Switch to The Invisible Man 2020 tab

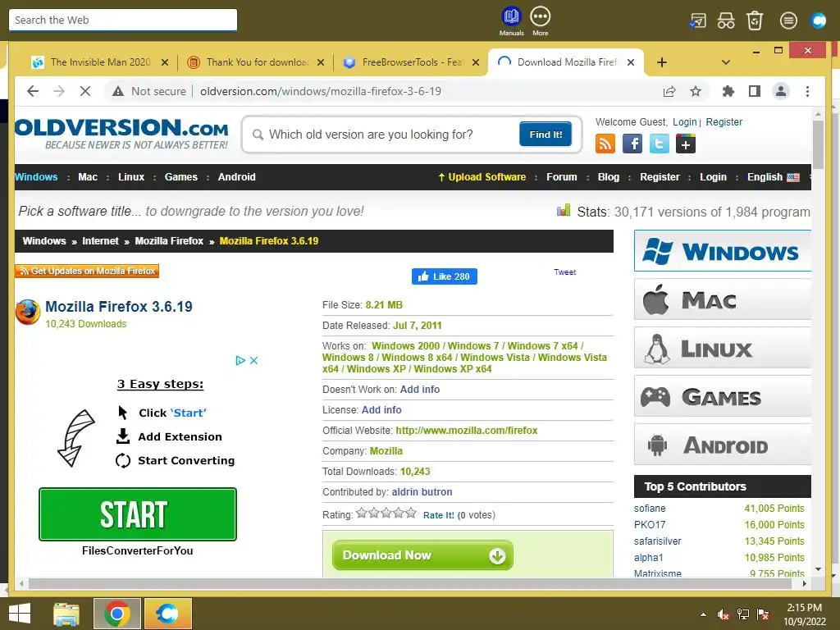click(99, 62)
